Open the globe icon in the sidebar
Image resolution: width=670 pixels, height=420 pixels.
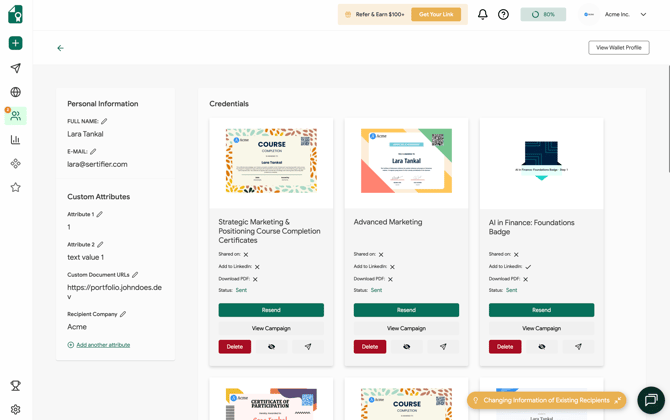15,92
